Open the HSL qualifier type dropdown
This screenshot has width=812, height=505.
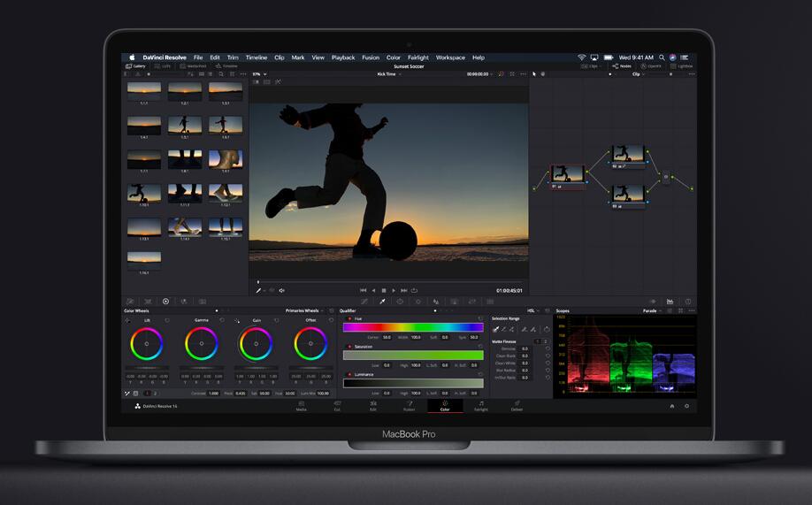533,310
